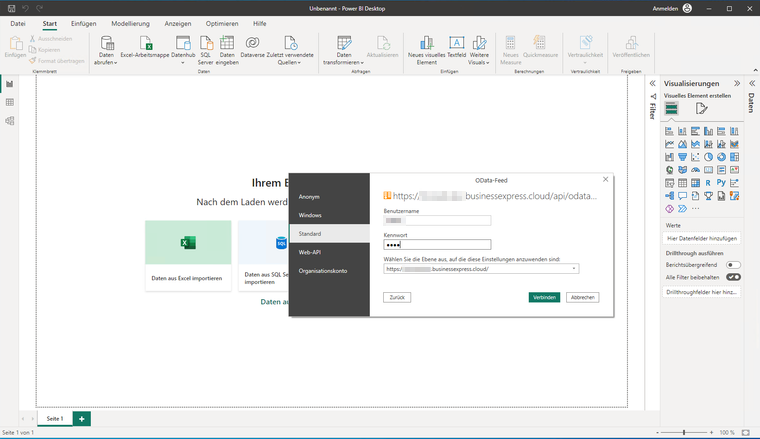760x439 pixels.
Task: Open the Modellierung ribbon tab
Action: point(131,22)
